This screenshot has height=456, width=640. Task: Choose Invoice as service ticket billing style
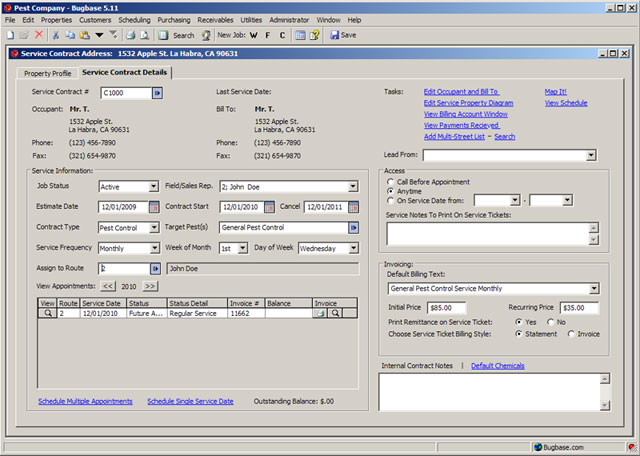coord(571,334)
